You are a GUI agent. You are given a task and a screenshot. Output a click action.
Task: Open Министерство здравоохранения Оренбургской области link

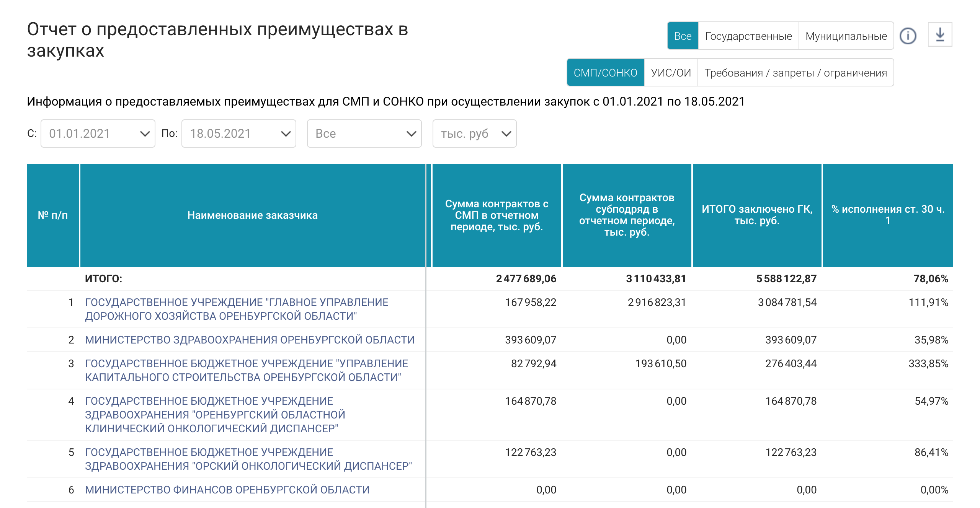250,340
